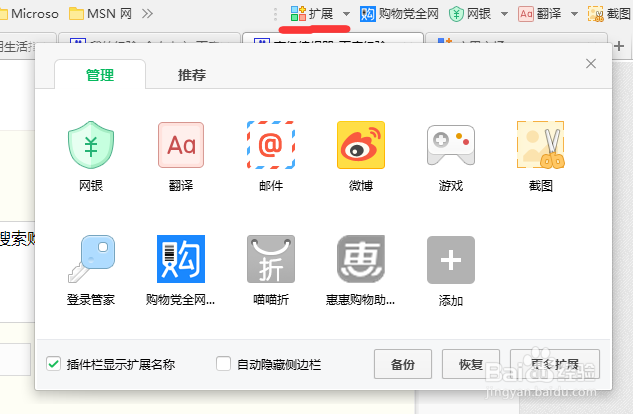Click the 扩展 toolbar button
633x414 pixels.
click(312, 14)
